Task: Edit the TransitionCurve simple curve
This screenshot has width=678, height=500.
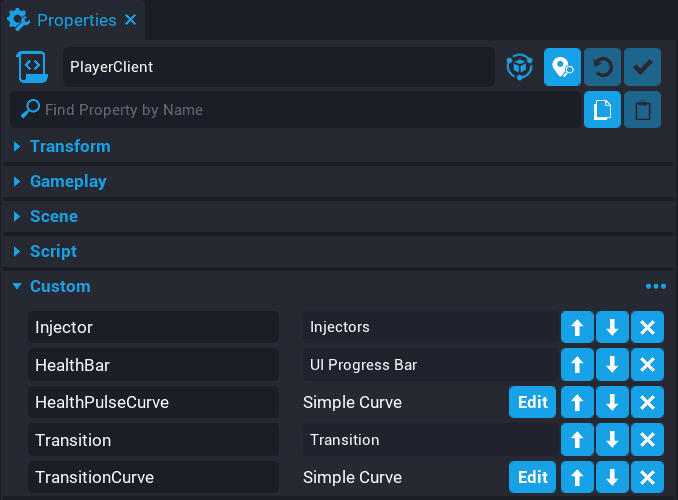Action: (532, 477)
